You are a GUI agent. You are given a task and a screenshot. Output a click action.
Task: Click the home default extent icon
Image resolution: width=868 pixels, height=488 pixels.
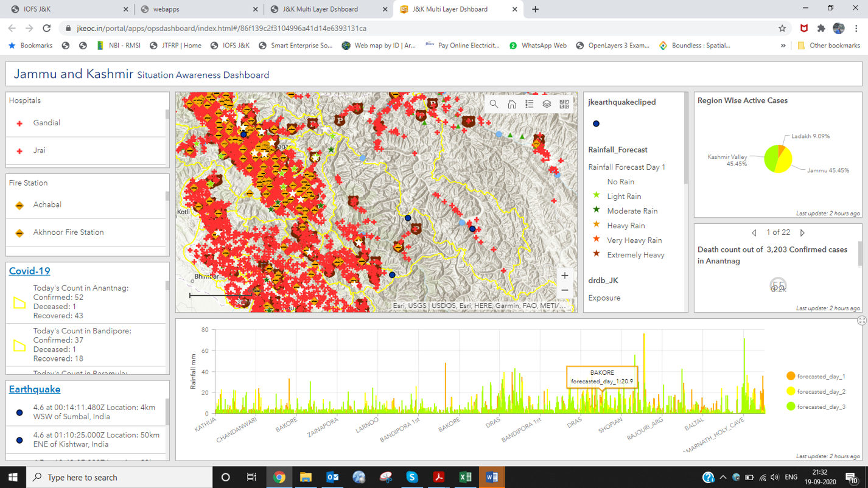[x=511, y=103]
